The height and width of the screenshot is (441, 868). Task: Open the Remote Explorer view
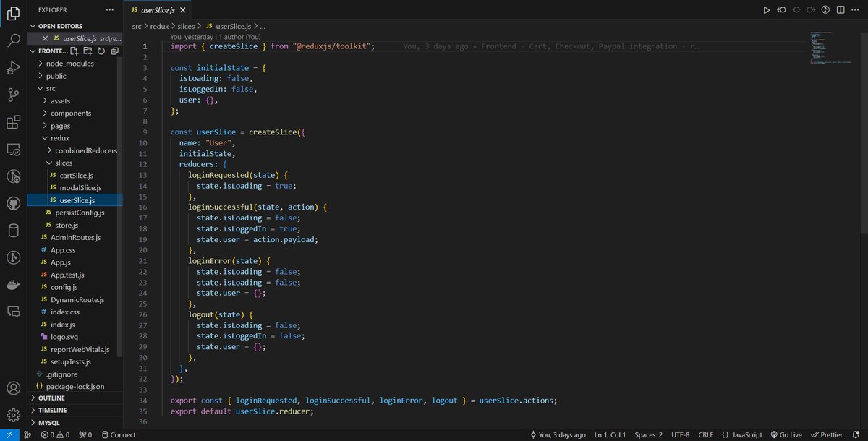click(x=13, y=150)
